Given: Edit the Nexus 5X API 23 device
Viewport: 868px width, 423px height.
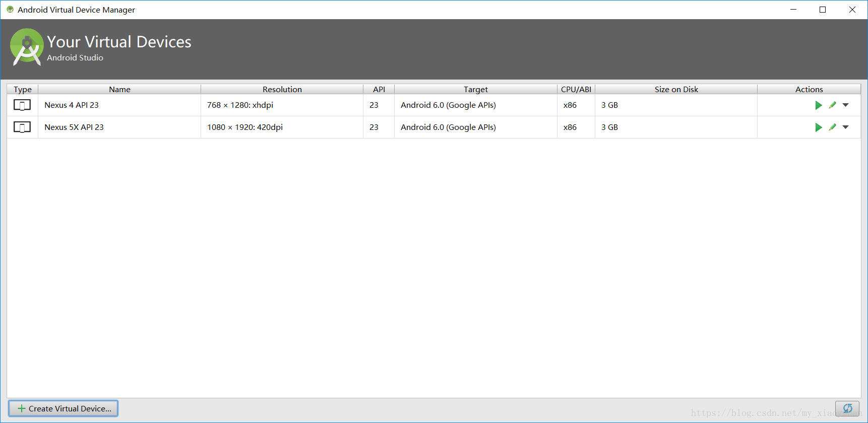Looking at the screenshot, I should coord(832,127).
